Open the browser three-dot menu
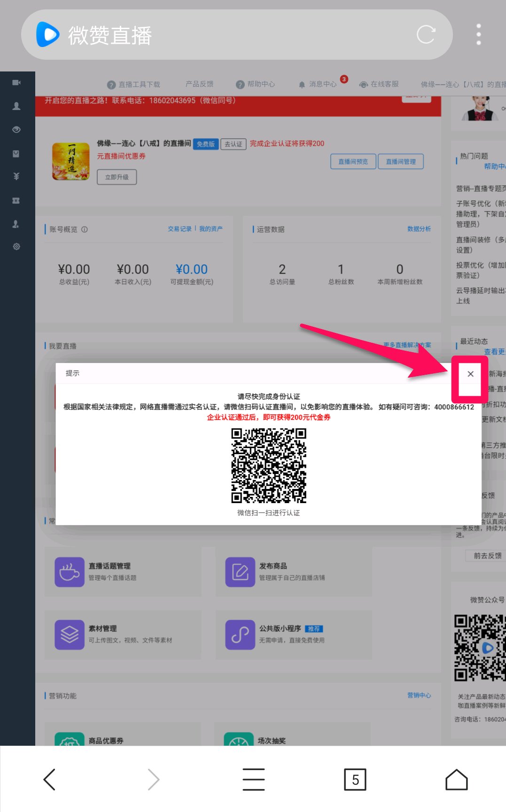 click(x=479, y=35)
